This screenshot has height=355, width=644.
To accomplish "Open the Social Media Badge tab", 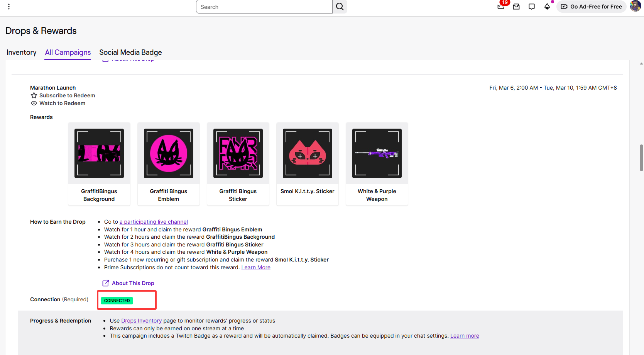I will pos(130,53).
